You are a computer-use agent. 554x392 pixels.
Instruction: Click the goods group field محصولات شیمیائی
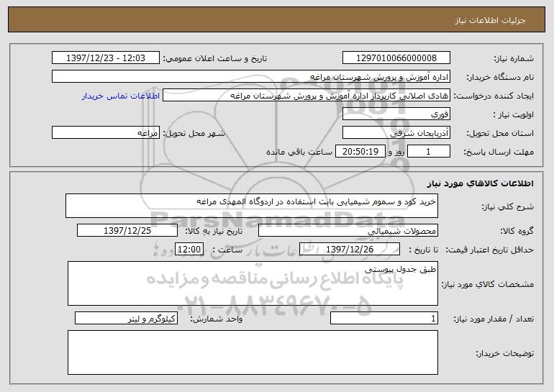click(348, 231)
